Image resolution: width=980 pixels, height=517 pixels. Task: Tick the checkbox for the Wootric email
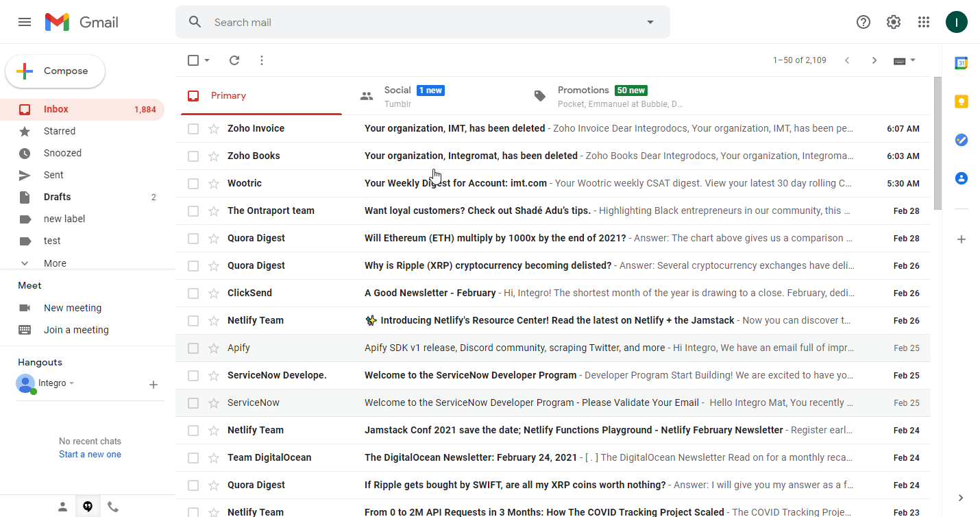193,184
